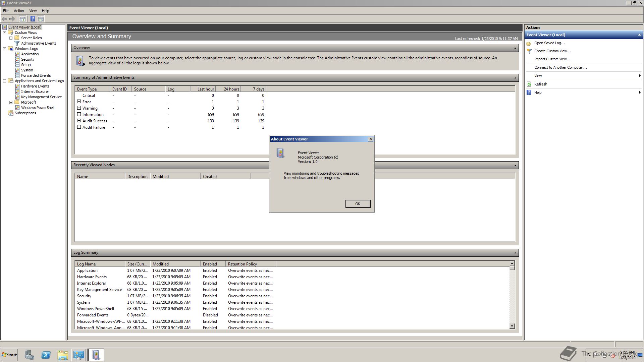Open the View submenu in Actions pane
Viewport: 644px width, 362px height.
pyautogui.click(x=584, y=76)
